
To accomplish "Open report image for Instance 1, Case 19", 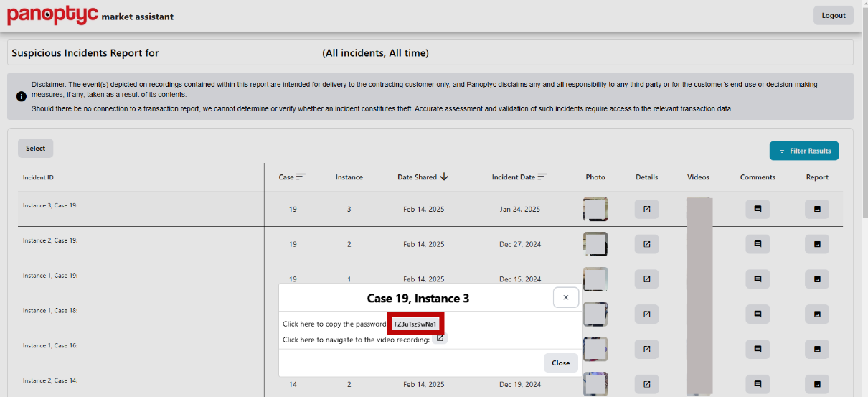I will (817, 279).
